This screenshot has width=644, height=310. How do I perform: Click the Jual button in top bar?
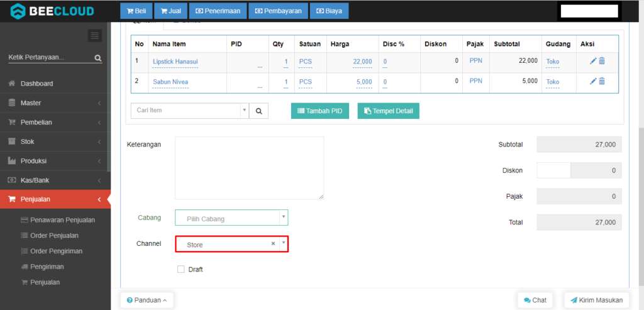(170, 11)
